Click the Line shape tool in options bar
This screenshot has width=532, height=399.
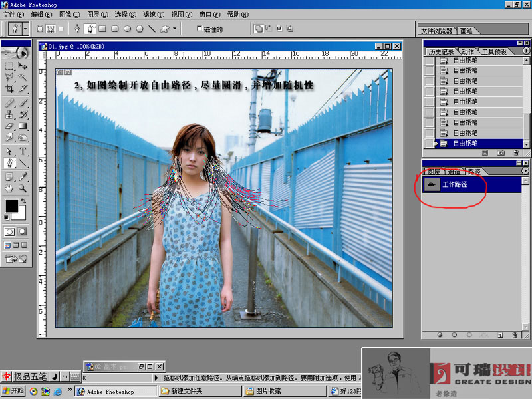click(x=152, y=29)
